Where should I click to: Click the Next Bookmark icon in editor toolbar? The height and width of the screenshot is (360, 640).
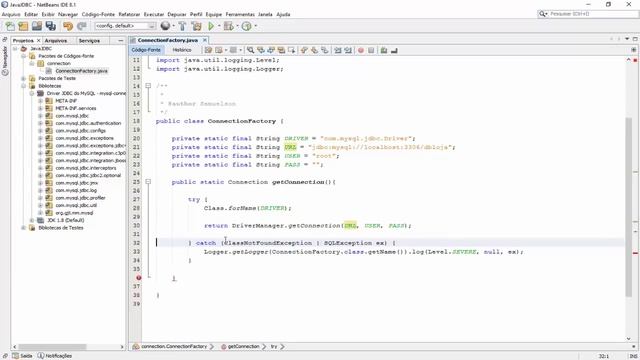(314, 50)
